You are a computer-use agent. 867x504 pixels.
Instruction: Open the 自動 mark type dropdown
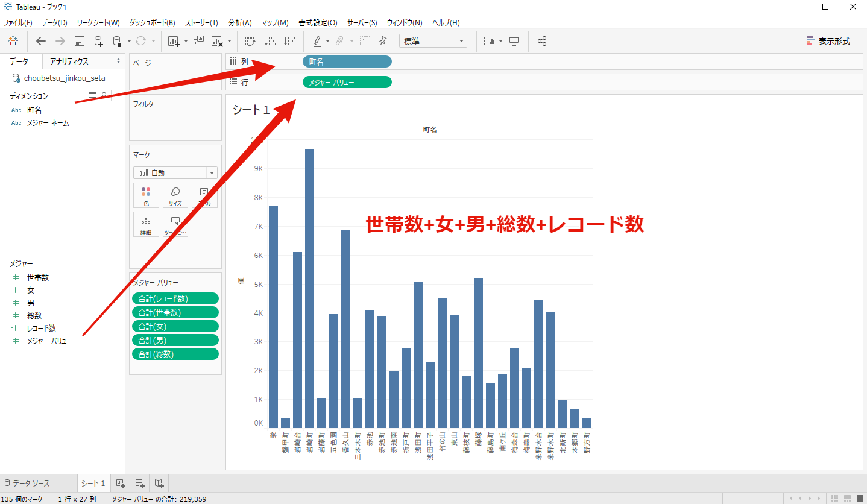(175, 172)
